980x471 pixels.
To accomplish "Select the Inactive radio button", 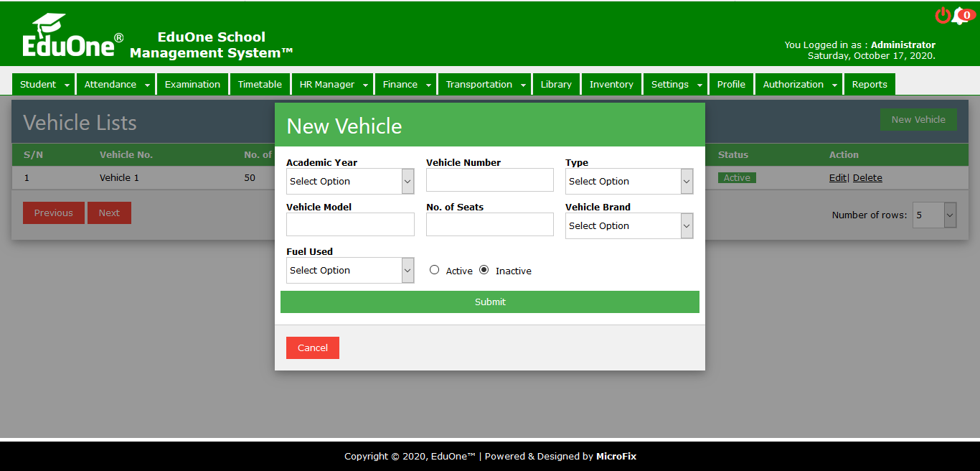I will [x=484, y=270].
